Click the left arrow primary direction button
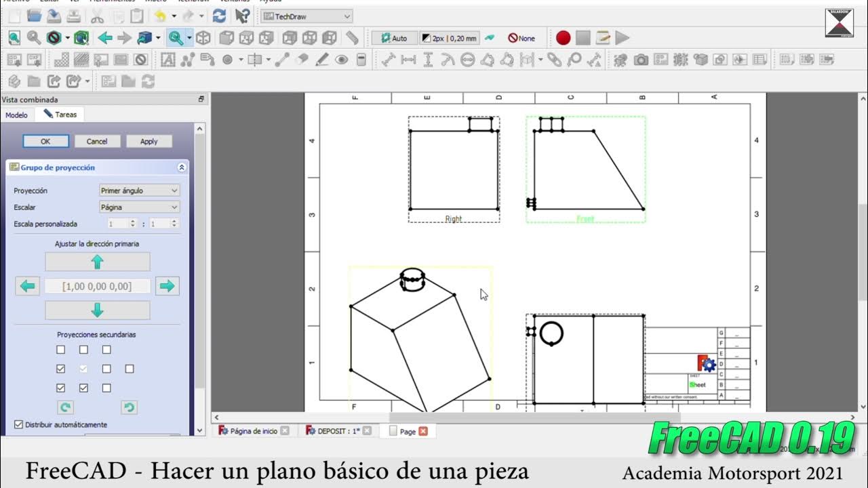 [27, 286]
